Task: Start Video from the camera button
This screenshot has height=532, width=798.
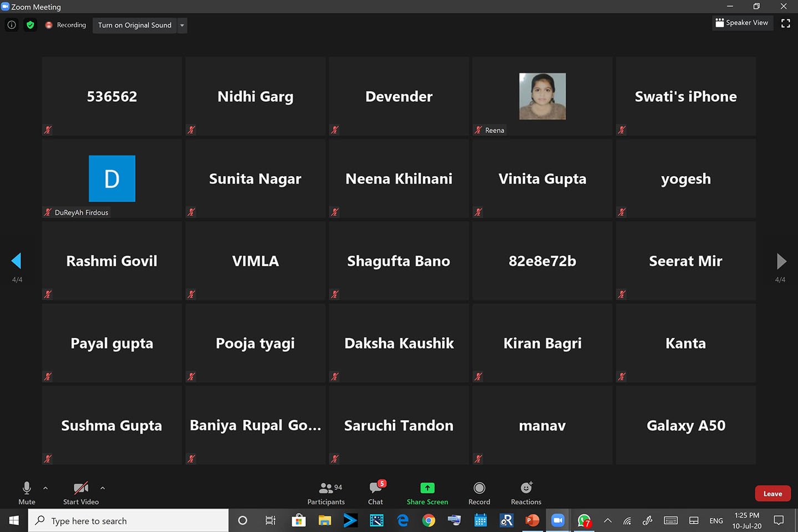Action: tap(81, 493)
